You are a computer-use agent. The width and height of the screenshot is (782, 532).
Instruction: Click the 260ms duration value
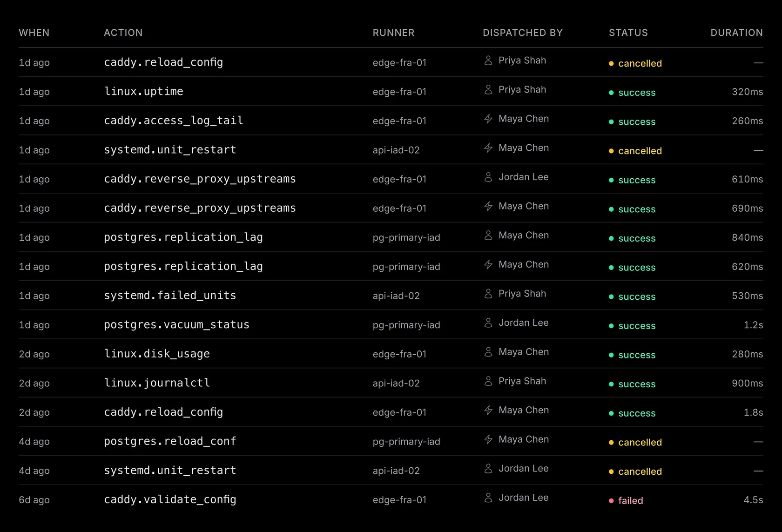click(748, 121)
